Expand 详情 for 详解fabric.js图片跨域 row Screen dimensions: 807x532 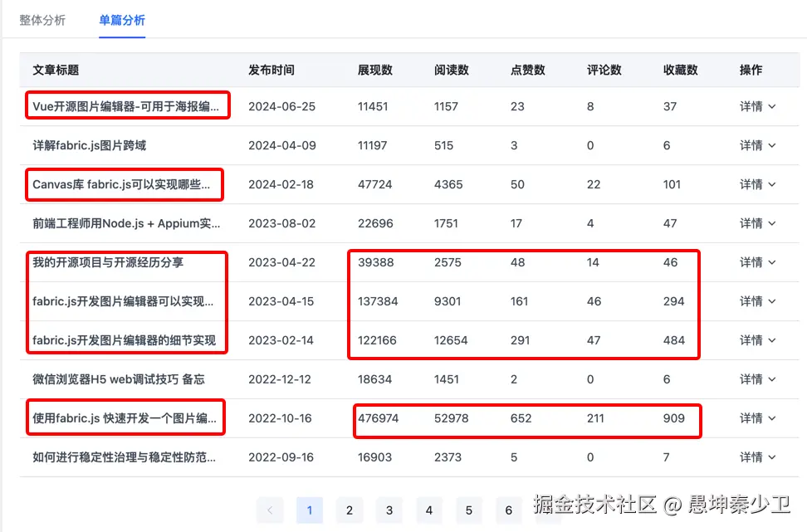click(757, 145)
